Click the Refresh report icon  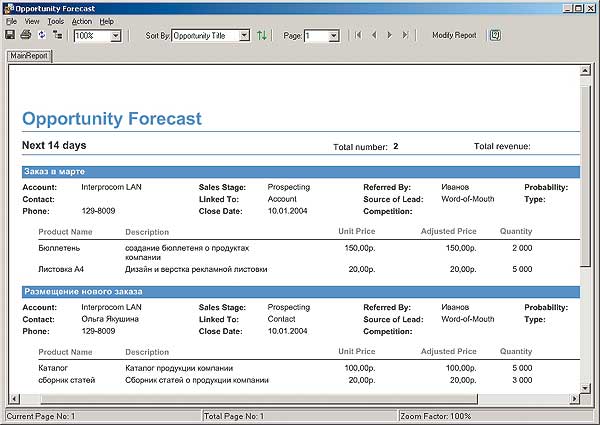click(x=41, y=35)
